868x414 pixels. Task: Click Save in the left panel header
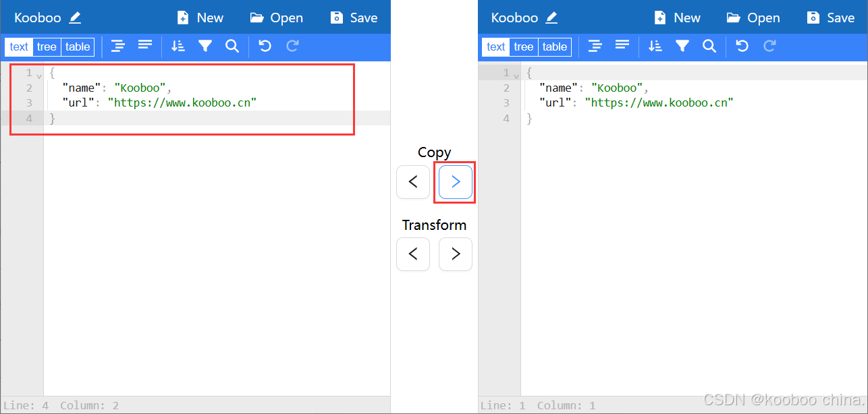click(x=354, y=18)
